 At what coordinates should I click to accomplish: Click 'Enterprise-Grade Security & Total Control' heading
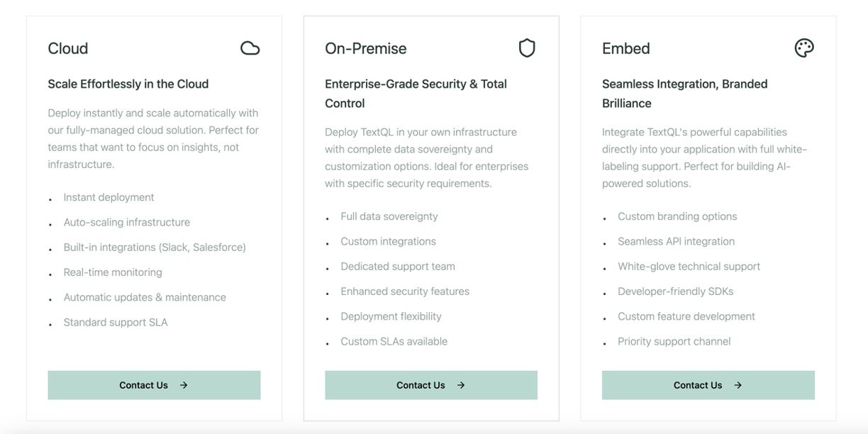coord(416,93)
